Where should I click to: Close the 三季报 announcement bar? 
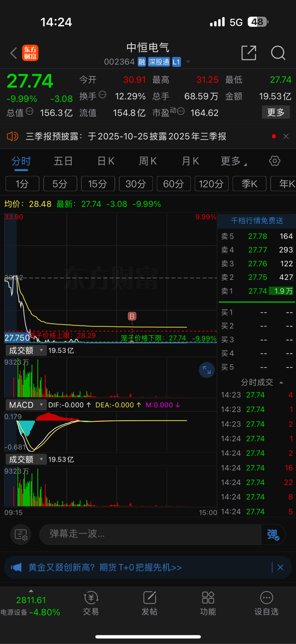coord(286,136)
